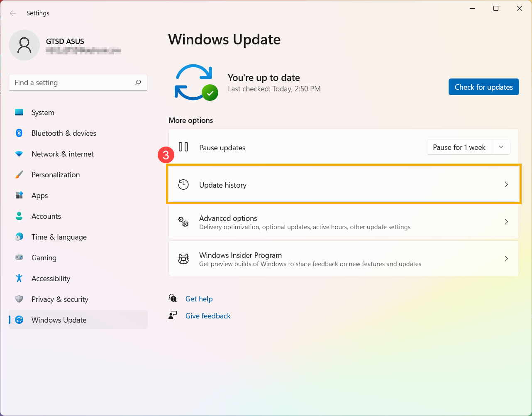
Task: Click the back arrow in Settings header
Action: tap(13, 13)
